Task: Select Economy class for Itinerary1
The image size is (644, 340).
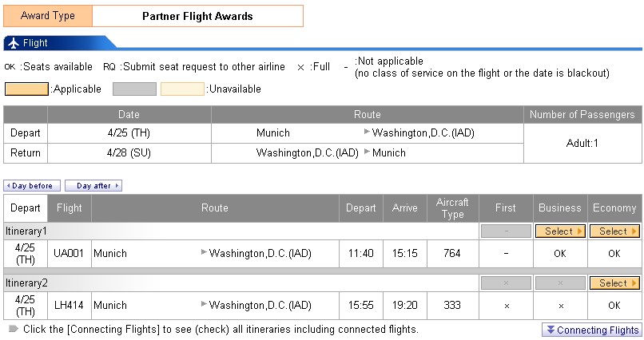Action: (614, 231)
